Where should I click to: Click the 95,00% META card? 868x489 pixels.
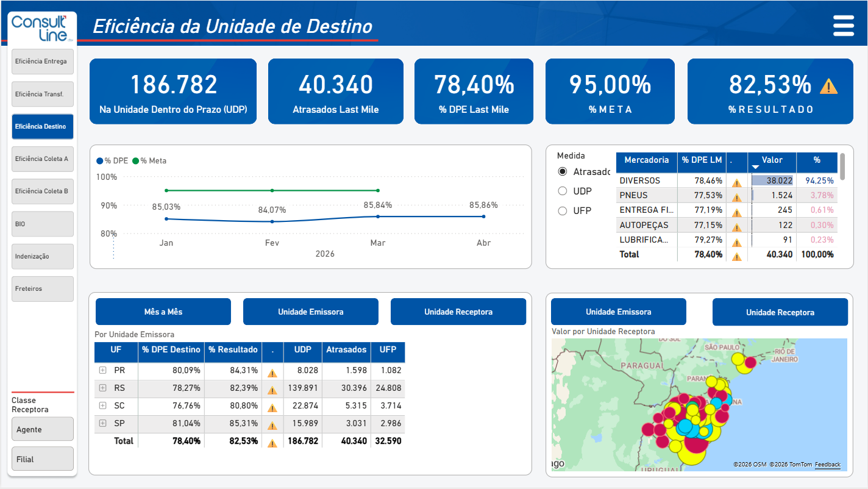tap(610, 91)
